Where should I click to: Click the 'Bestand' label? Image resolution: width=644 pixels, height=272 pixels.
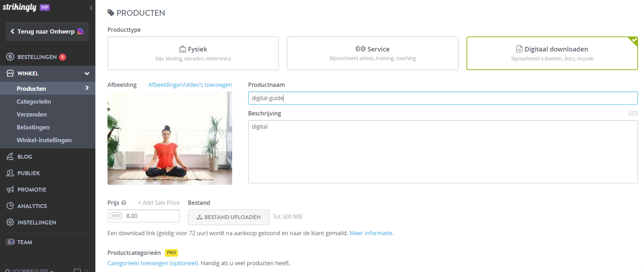(x=199, y=203)
